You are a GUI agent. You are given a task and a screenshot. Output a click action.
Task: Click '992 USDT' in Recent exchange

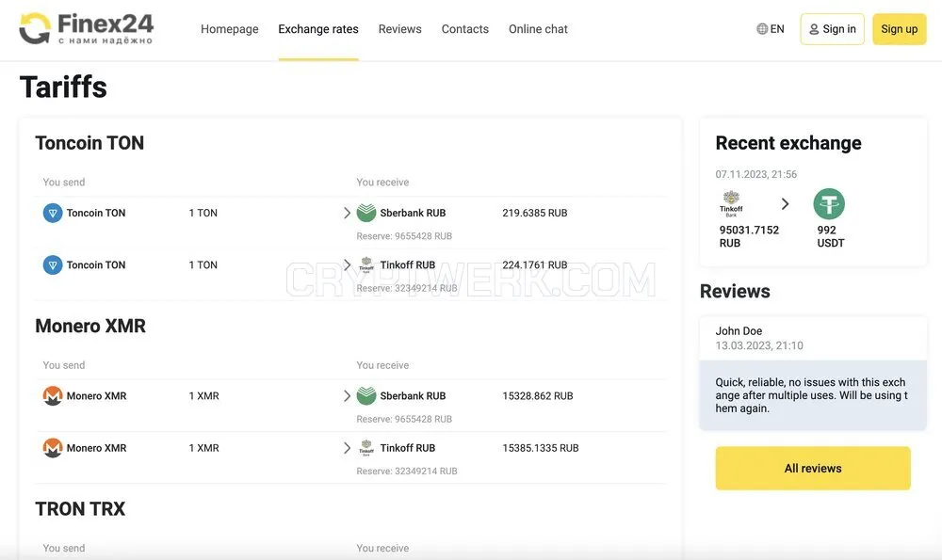[x=830, y=236]
